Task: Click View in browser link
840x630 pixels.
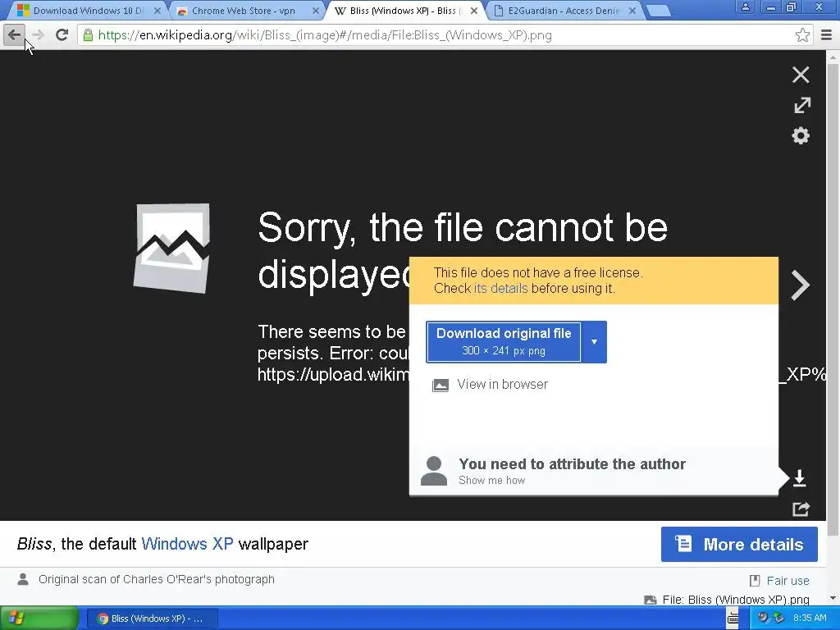Action: pyautogui.click(x=503, y=384)
